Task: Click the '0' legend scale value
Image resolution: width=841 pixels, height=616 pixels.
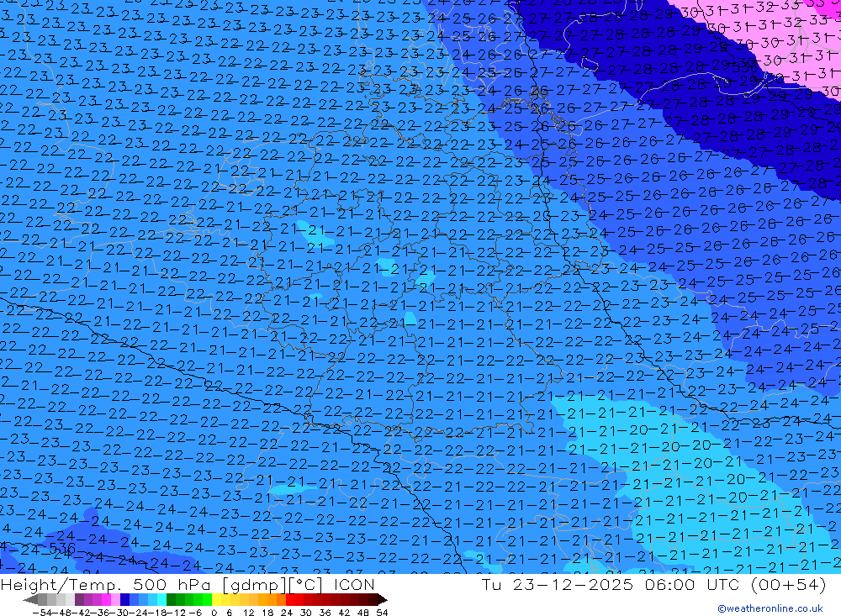Action: coord(214,613)
